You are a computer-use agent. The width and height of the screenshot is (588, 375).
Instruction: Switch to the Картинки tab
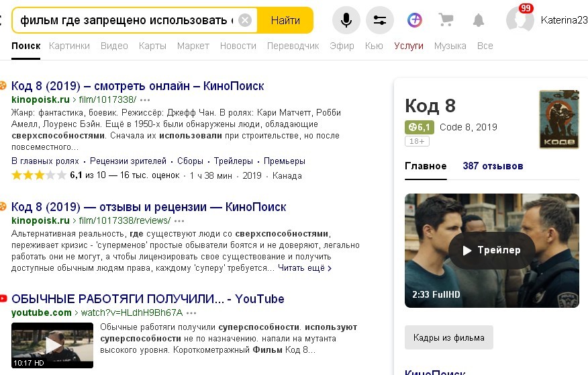(69, 46)
